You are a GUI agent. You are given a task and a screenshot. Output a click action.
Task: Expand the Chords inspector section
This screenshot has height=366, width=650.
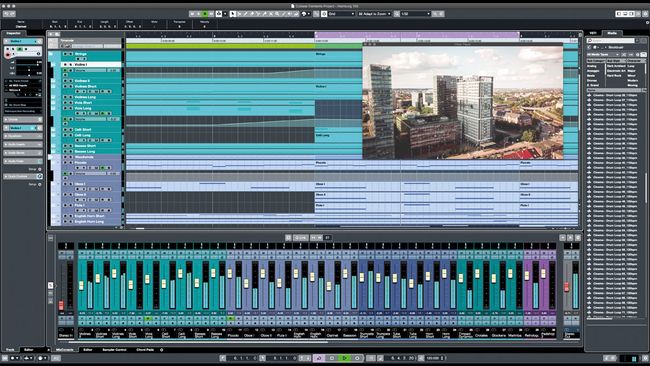(x=23, y=119)
